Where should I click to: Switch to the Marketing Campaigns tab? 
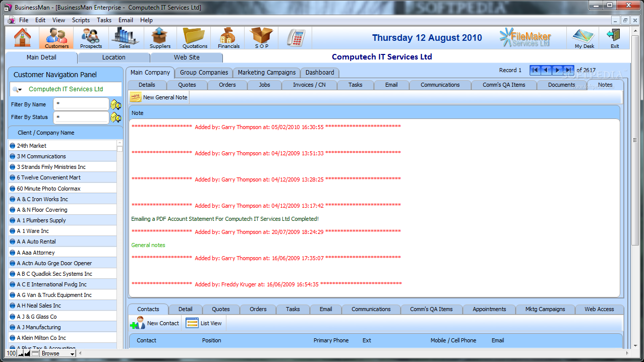point(267,73)
